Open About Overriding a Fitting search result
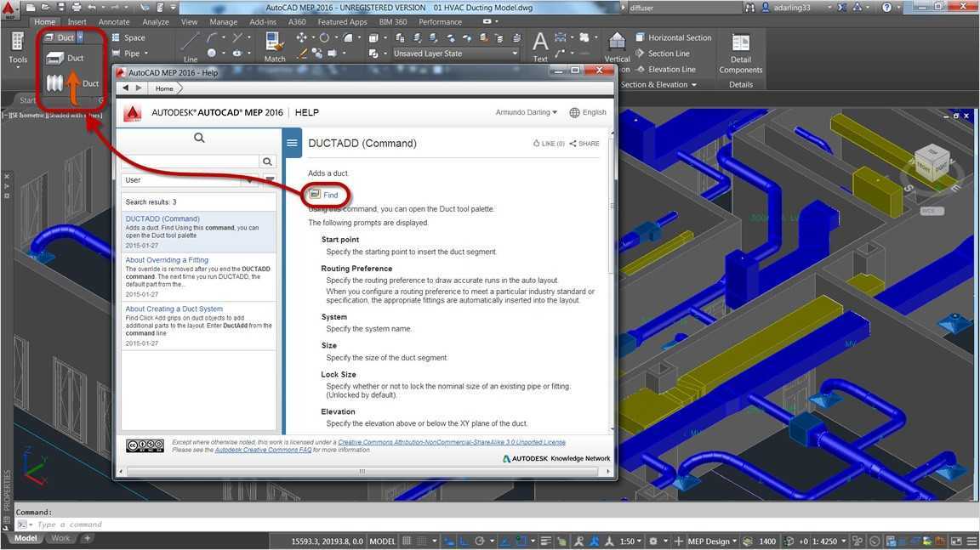Viewport: 980px width, 550px height. pyautogui.click(x=167, y=260)
